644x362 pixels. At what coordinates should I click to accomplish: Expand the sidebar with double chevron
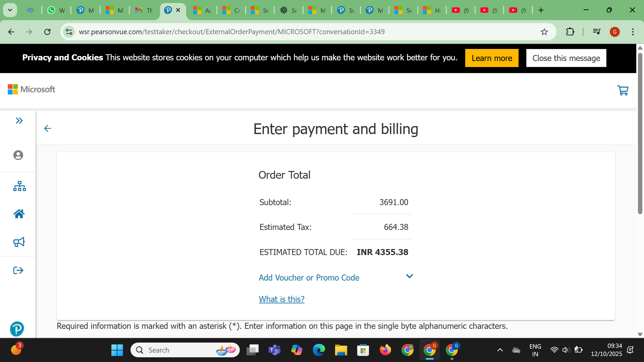(x=19, y=121)
